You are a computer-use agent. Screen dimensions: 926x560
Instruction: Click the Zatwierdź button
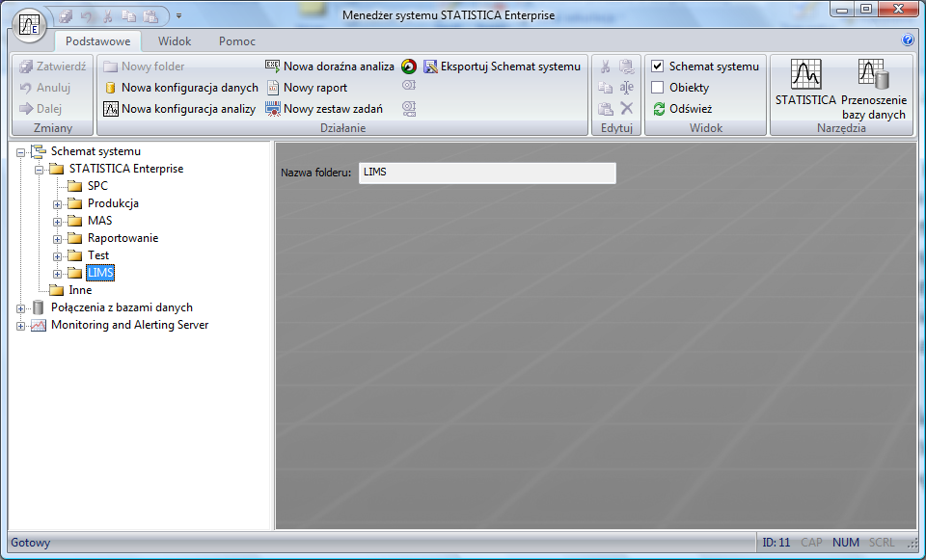[x=52, y=67]
